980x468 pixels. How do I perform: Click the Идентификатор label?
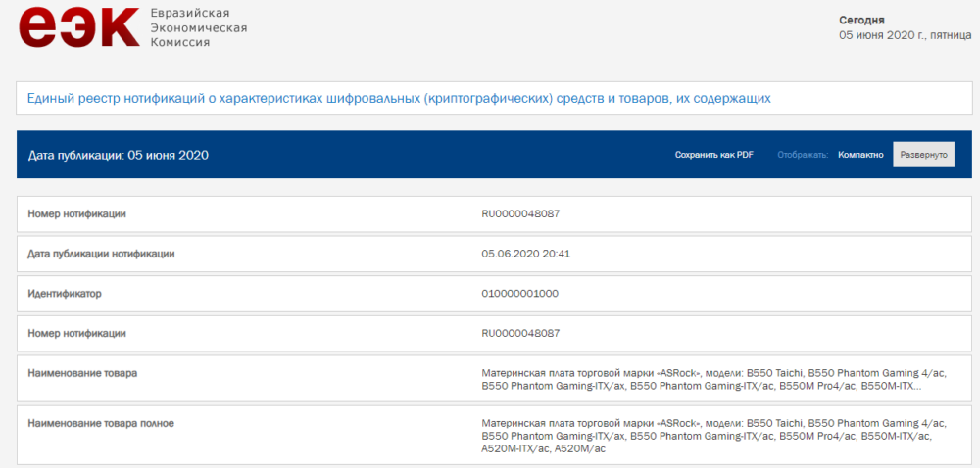tap(65, 294)
